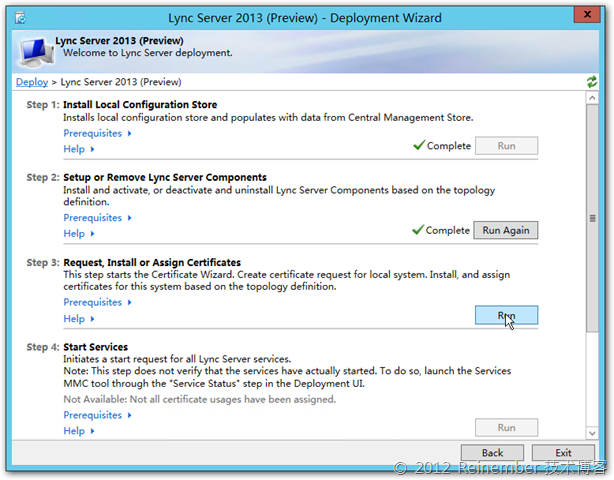The width and height of the screenshot is (614, 480).
Task: Expand Prerequisites under Step 1
Action: coord(97,134)
